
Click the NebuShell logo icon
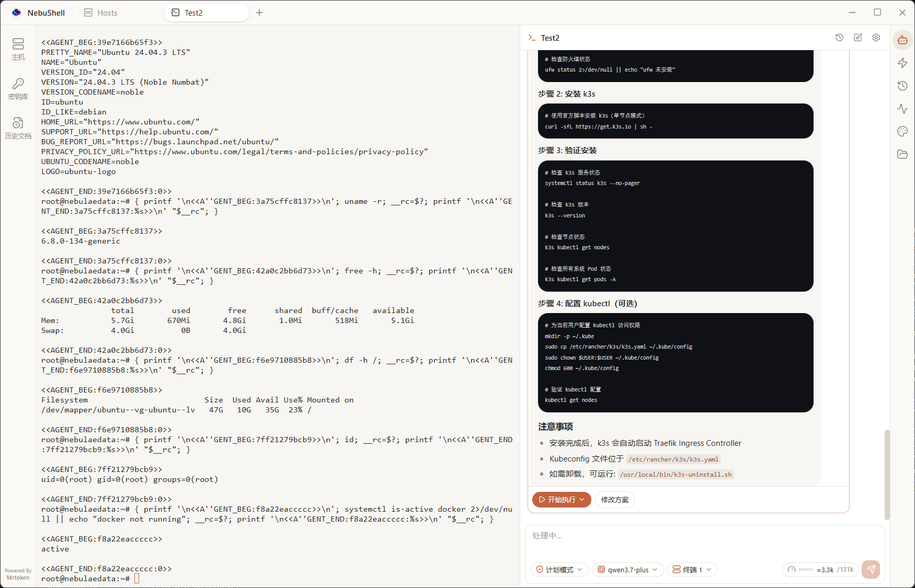tap(17, 13)
